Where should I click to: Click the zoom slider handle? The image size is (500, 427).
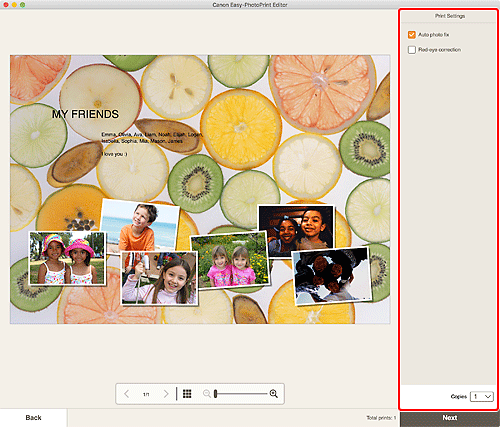click(216, 394)
